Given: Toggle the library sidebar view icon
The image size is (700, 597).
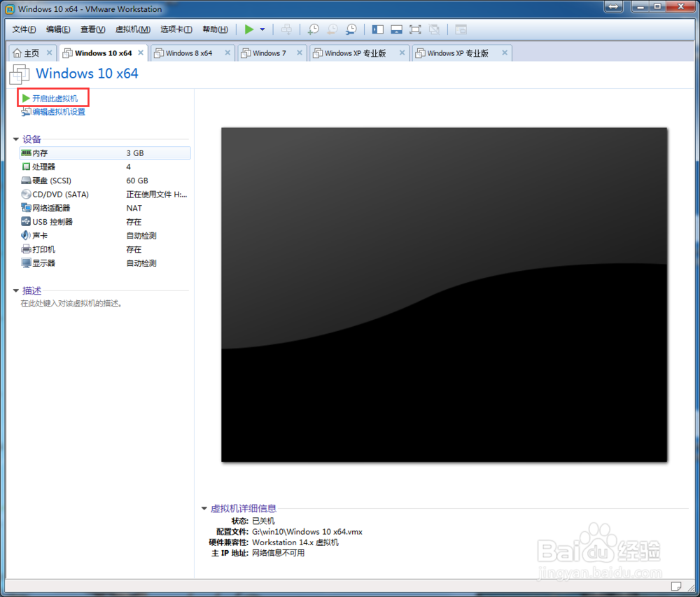Looking at the screenshot, I should tap(378, 29).
